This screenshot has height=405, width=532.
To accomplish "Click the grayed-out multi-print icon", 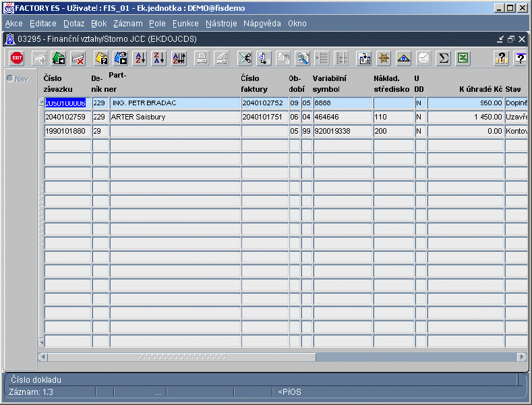I will pos(222,58).
